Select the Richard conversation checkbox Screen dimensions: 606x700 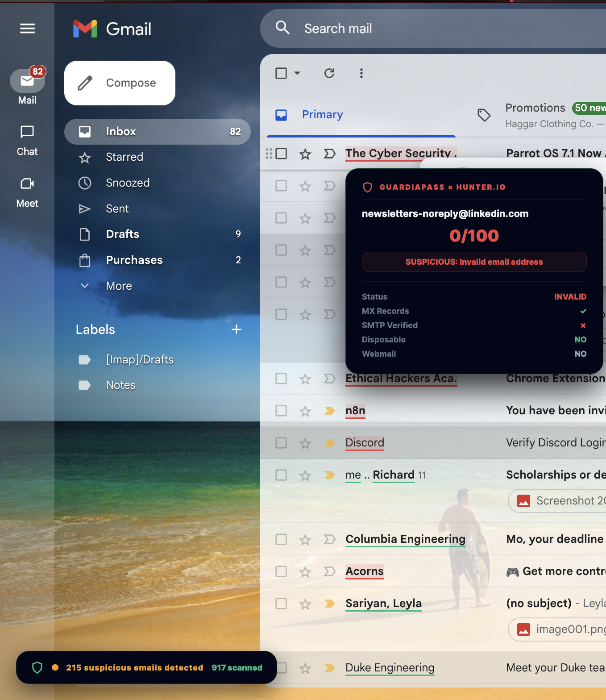coord(281,475)
